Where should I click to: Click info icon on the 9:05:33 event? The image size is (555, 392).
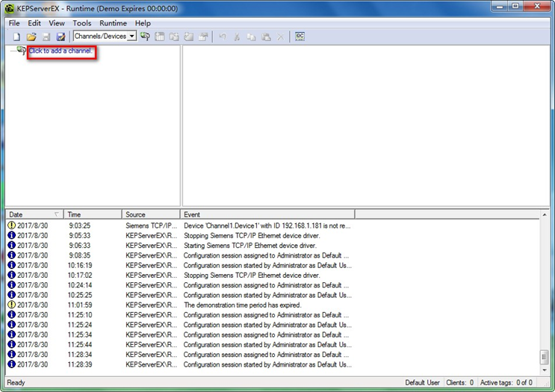click(12, 235)
